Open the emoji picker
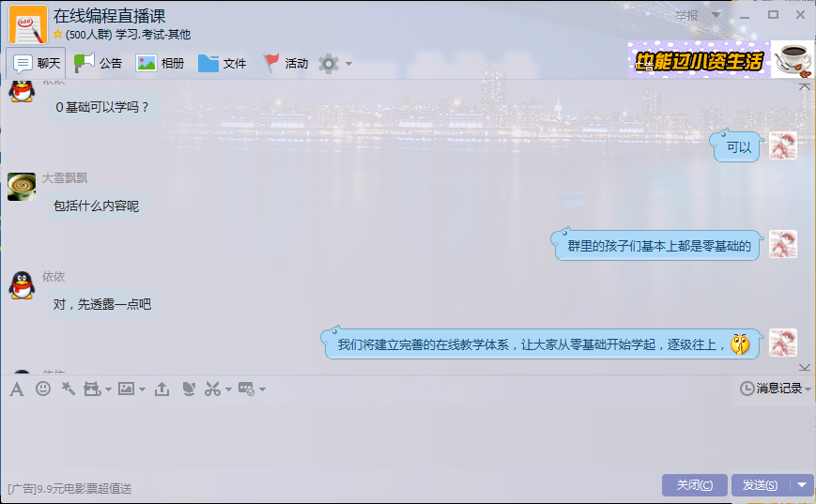Viewport: 816px width, 504px height. pyautogui.click(x=43, y=388)
